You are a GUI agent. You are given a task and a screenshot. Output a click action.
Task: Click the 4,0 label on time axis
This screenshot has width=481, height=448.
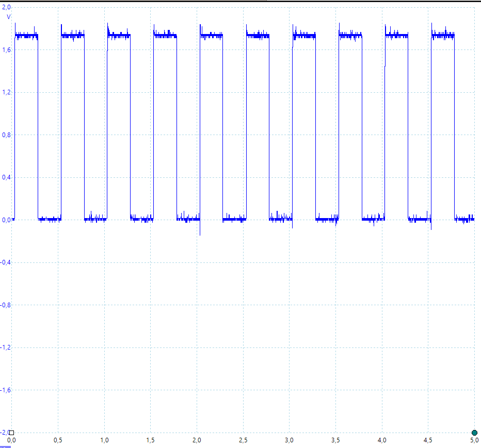click(382, 440)
